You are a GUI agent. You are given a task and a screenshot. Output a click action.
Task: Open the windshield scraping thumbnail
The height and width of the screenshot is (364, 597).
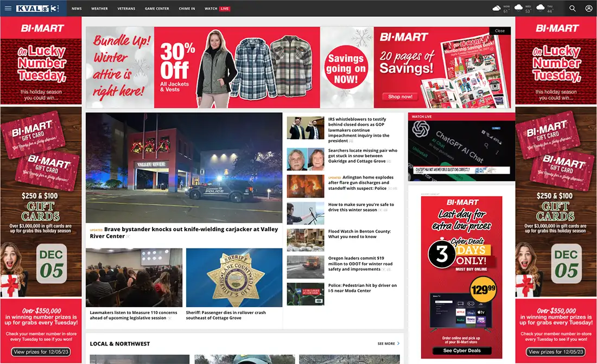point(306,213)
